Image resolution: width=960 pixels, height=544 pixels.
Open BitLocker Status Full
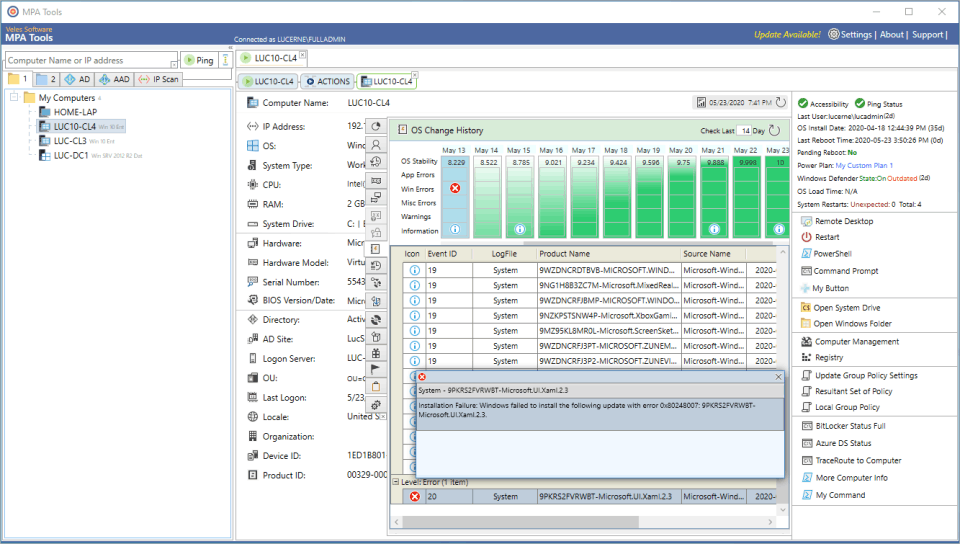pyautogui.click(x=850, y=426)
